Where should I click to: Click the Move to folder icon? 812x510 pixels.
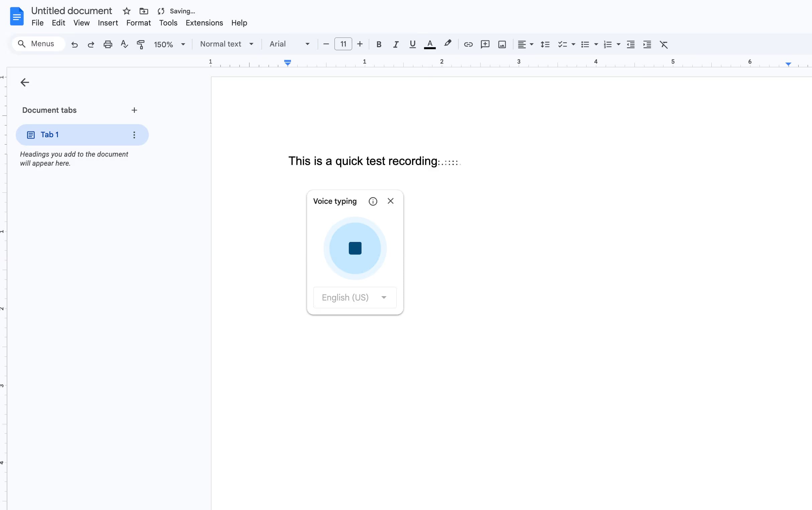pos(144,11)
